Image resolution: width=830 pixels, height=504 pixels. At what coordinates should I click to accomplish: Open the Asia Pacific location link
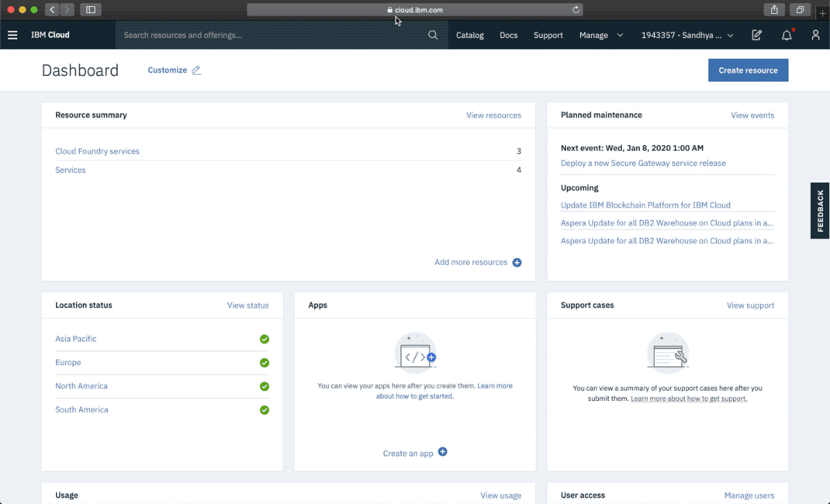pos(76,339)
